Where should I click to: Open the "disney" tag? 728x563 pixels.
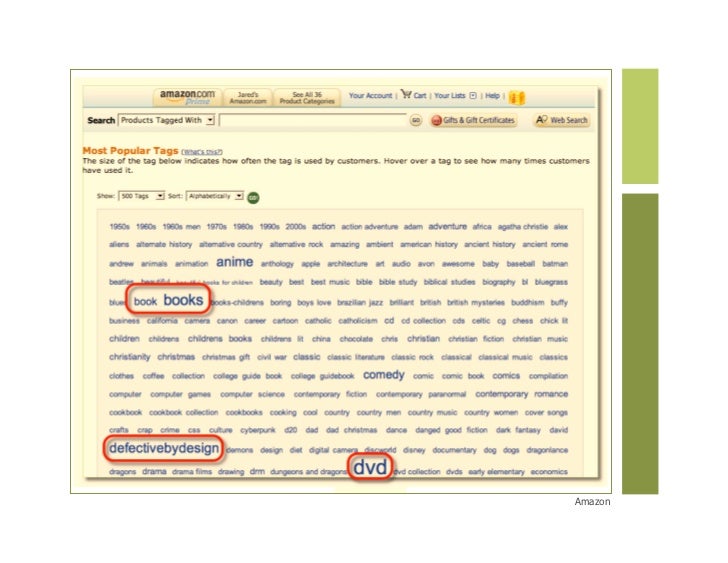point(414,450)
